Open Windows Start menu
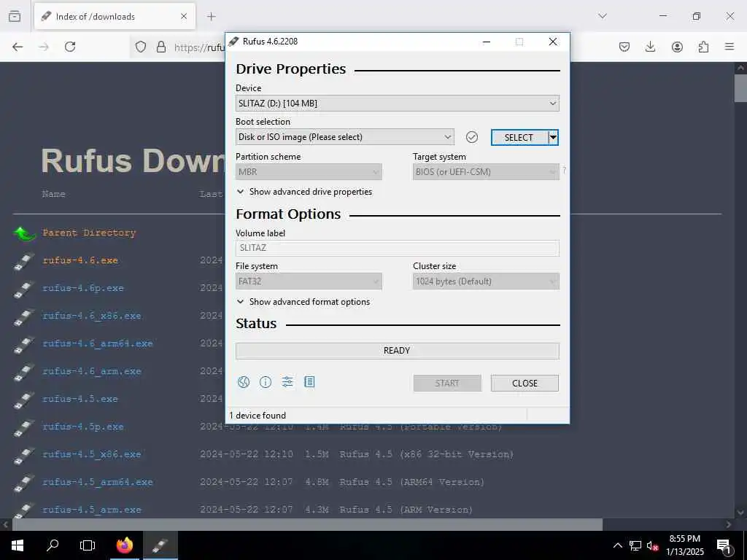 point(18,545)
